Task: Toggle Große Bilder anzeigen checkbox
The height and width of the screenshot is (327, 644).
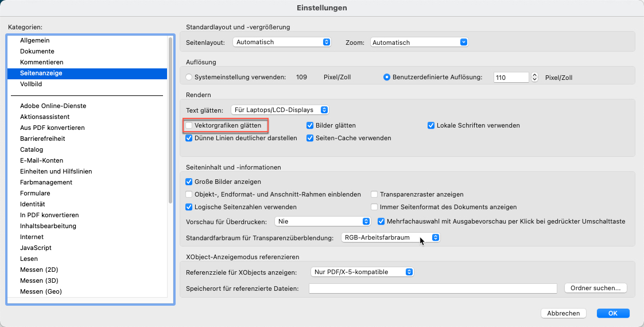Action: (x=189, y=182)
